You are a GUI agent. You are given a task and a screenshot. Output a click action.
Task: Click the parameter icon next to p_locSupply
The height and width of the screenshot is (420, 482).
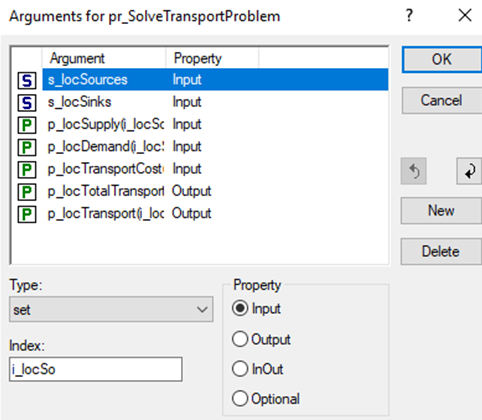click(27, 125)
